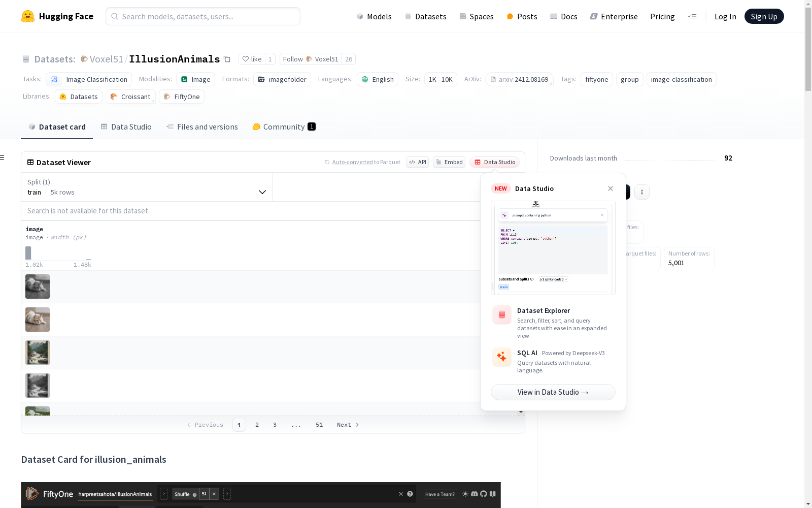Go to Enterprise page
The image size is (812, 508).
[x=614, y=16]
